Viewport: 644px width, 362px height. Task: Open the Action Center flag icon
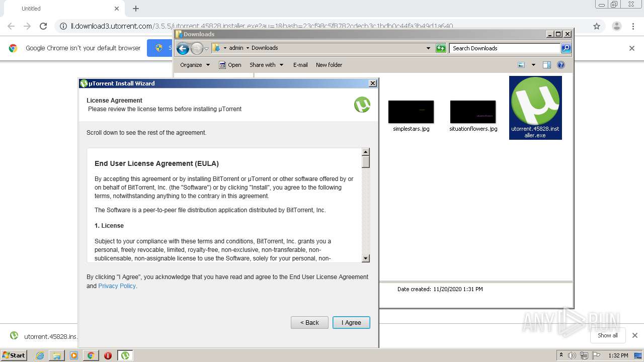595,355
